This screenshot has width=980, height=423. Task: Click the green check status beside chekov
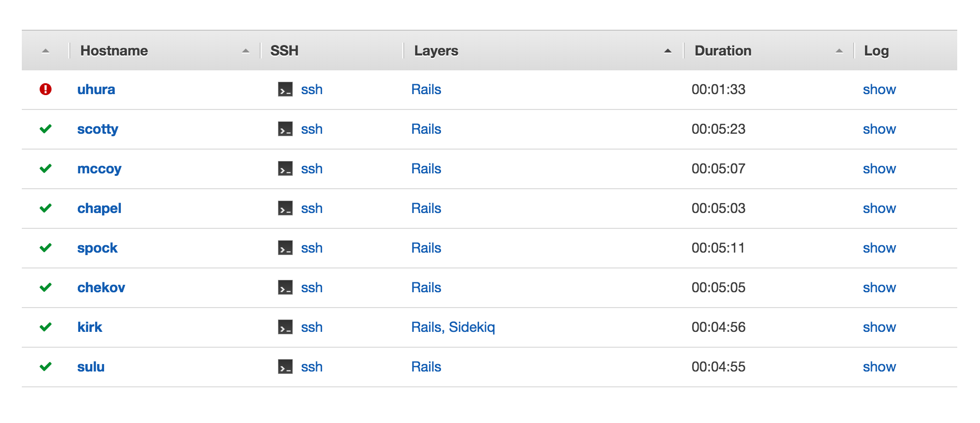coord(45,288)
